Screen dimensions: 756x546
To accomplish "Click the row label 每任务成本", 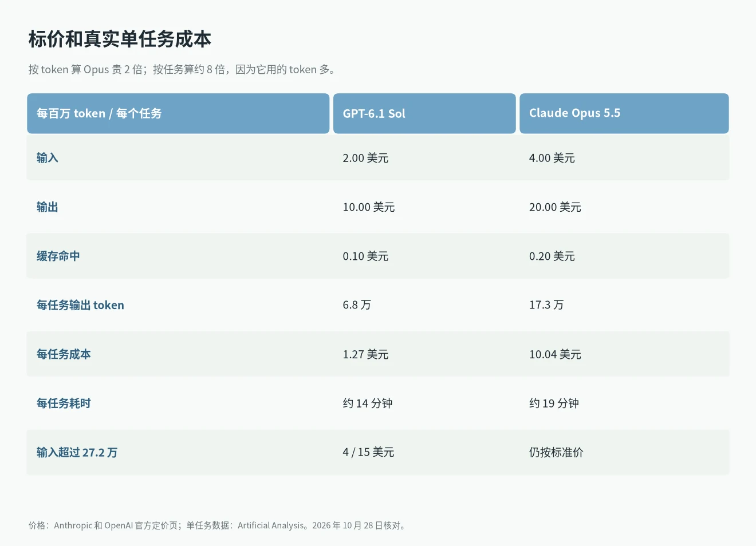I will coord(64,354).
